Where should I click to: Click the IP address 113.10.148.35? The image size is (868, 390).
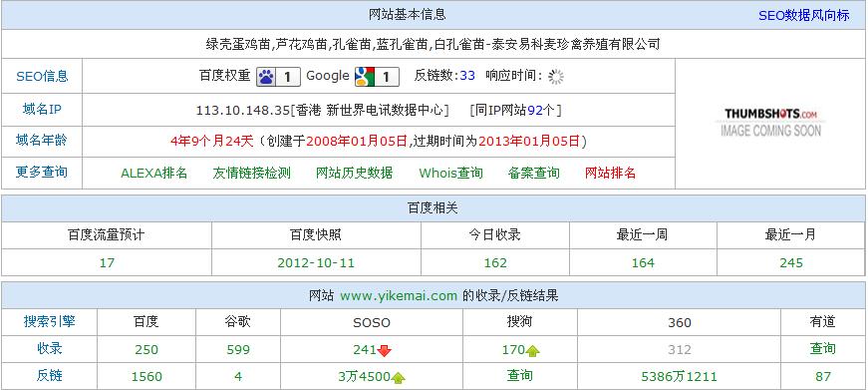click(243, 111)
